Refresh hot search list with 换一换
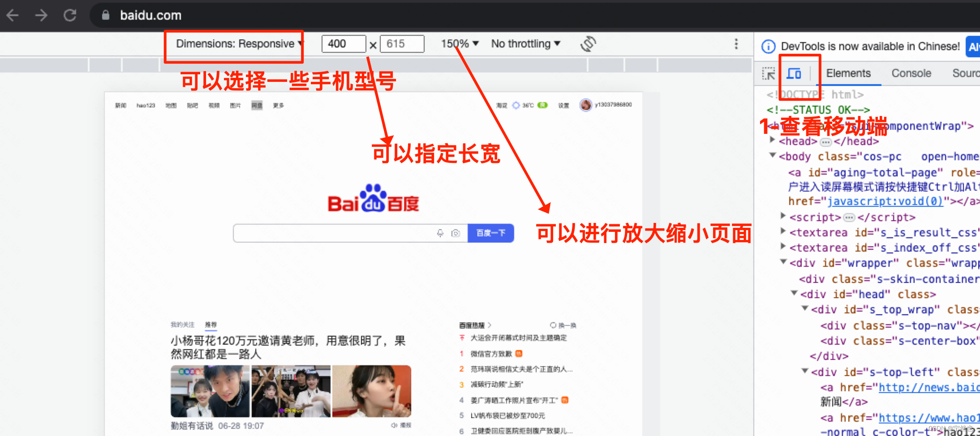This screenshot has width=980, height=436. tap(563, 325)
